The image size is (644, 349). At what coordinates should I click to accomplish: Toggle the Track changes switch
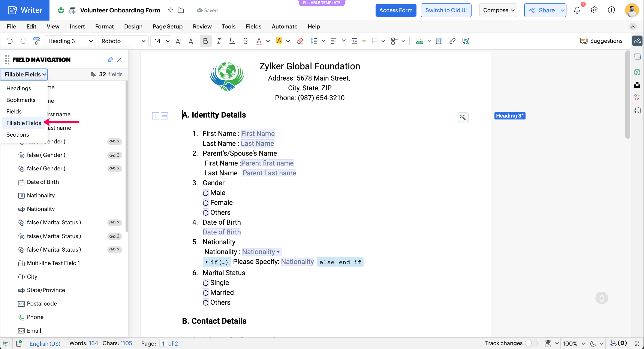(x=531, y=343)
